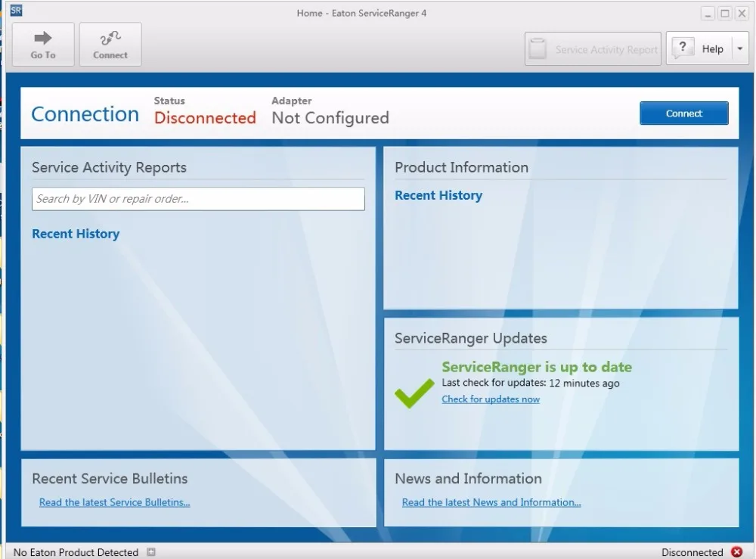Click the Disconnected text in the status bar

[692, 552]
